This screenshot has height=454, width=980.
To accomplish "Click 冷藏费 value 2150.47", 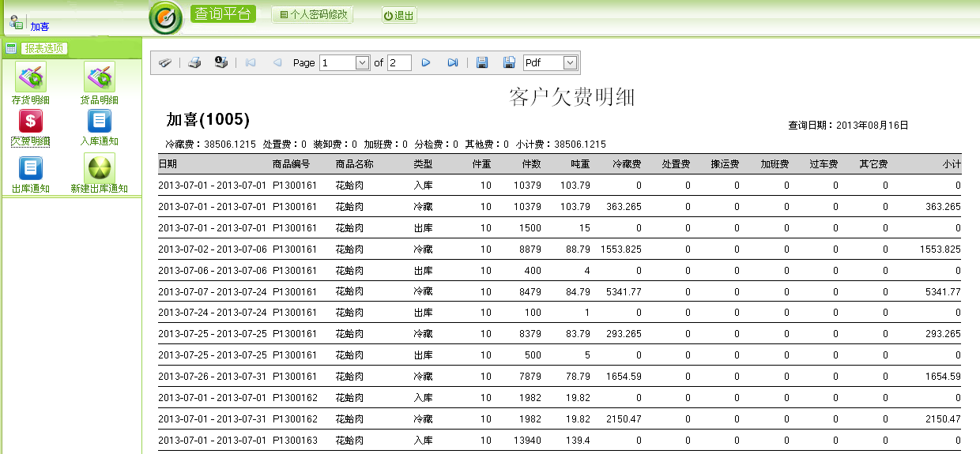I will click(624, 419).
